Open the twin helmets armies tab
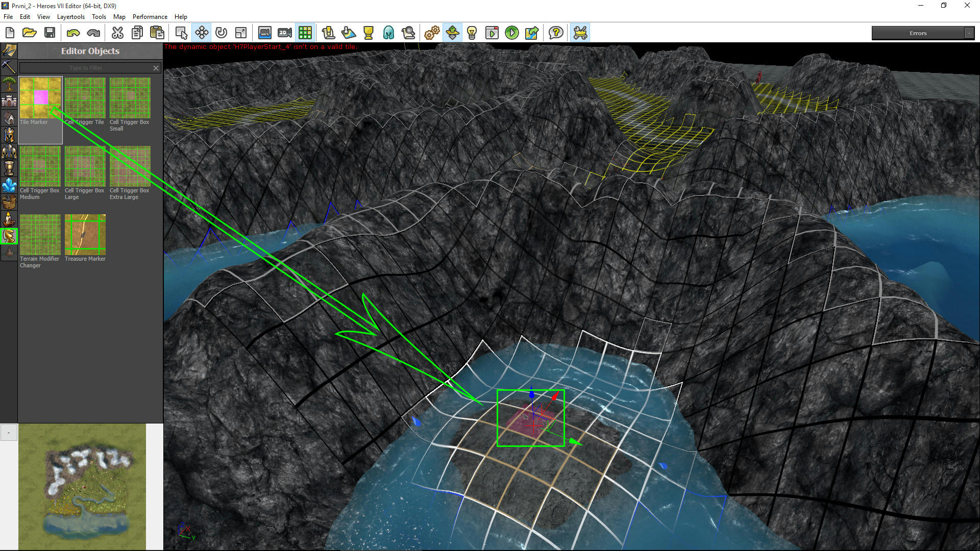980x551 pixels. point(9,151)
